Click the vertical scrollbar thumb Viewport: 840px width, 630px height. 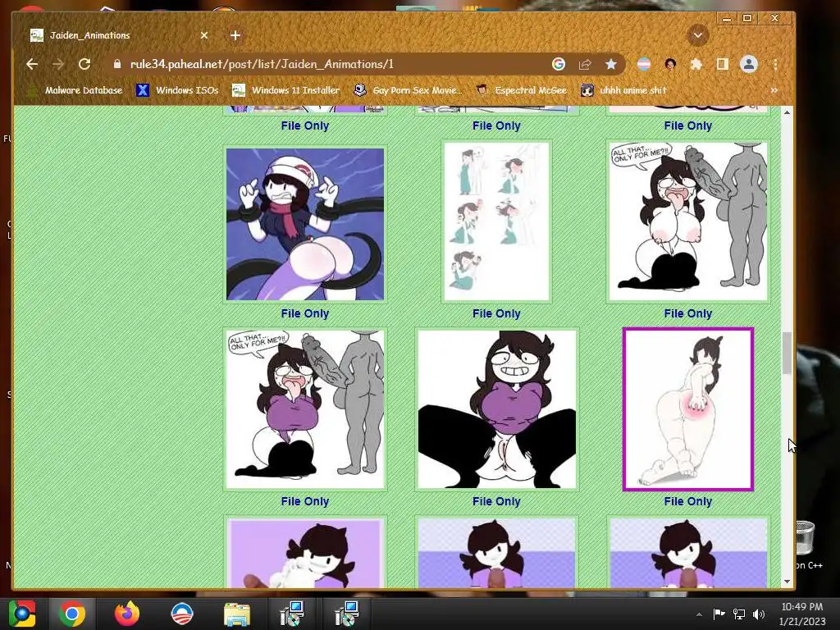tap(787, 353)
